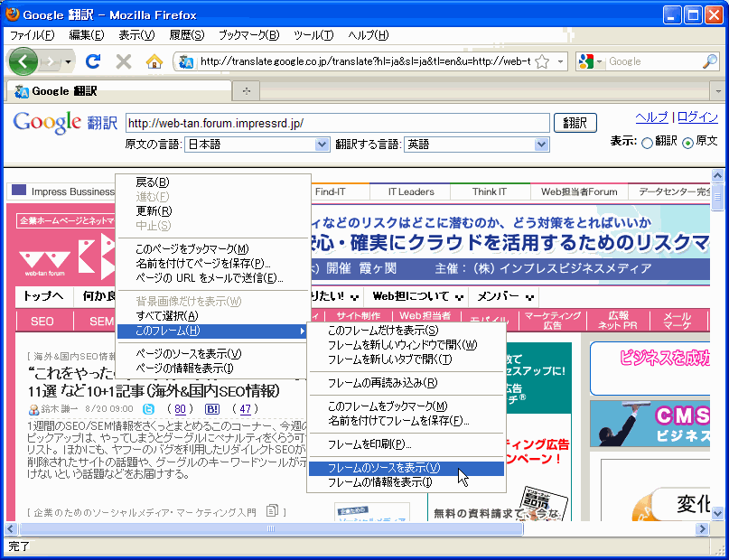
Task: Click the Back navigation arrow button
Action: click(23, 61)
